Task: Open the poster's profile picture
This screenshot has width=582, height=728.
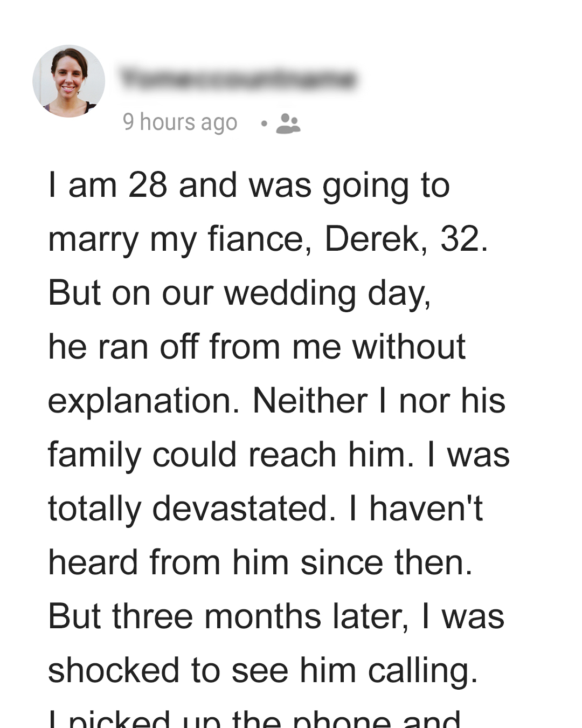Action: 69,81
